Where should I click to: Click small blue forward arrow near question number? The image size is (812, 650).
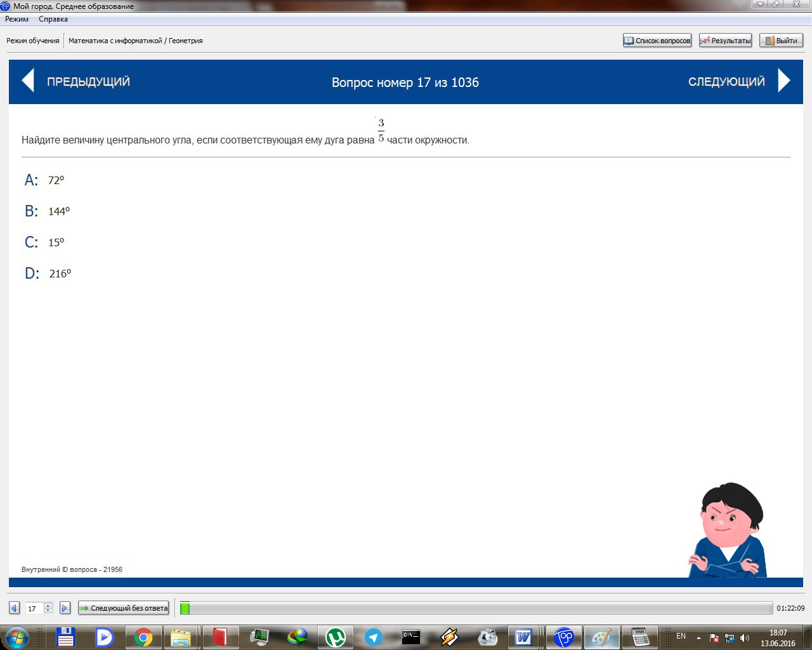[65, 608]
